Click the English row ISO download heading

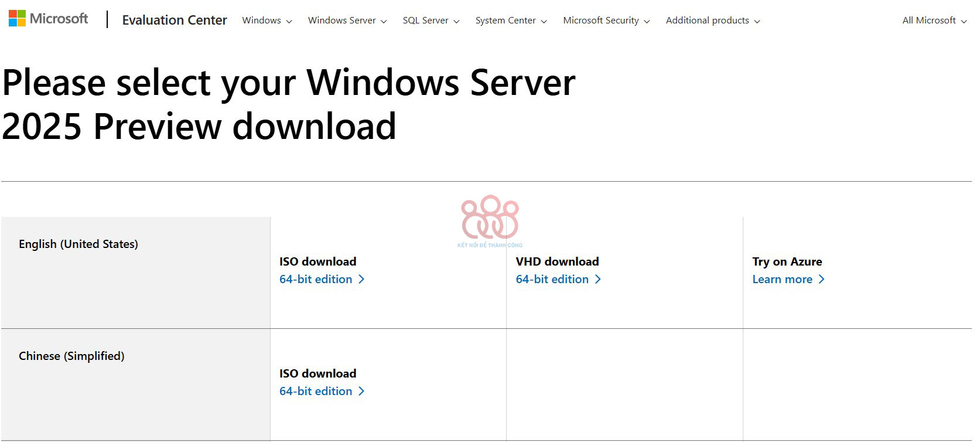click(318, 261)
